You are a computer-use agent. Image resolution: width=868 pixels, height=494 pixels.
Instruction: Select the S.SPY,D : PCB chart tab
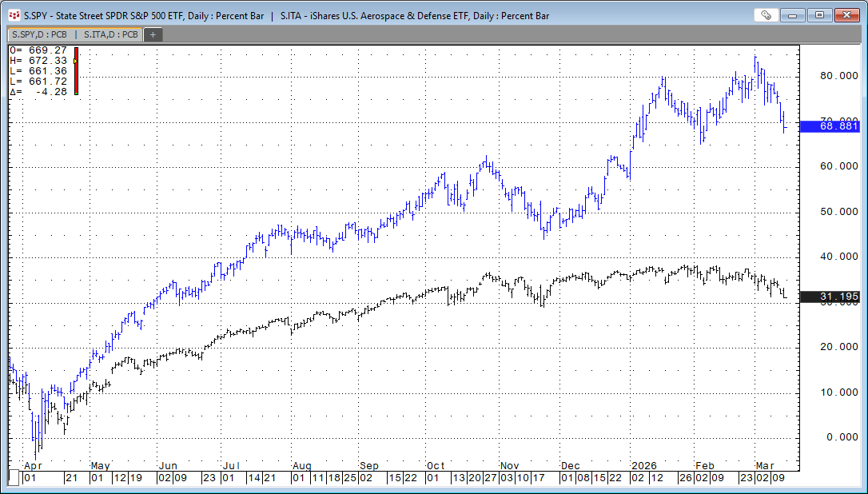pos(38,34)
